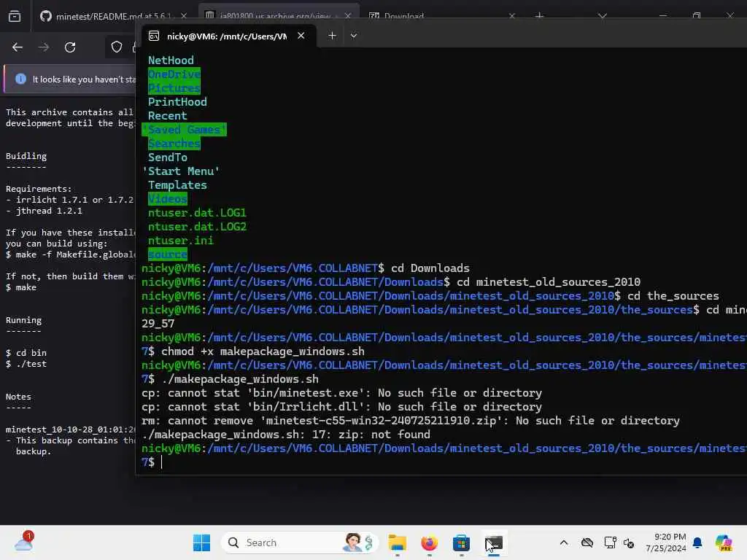
Task: Close the Download browser tab
Action: pos(511,16)
